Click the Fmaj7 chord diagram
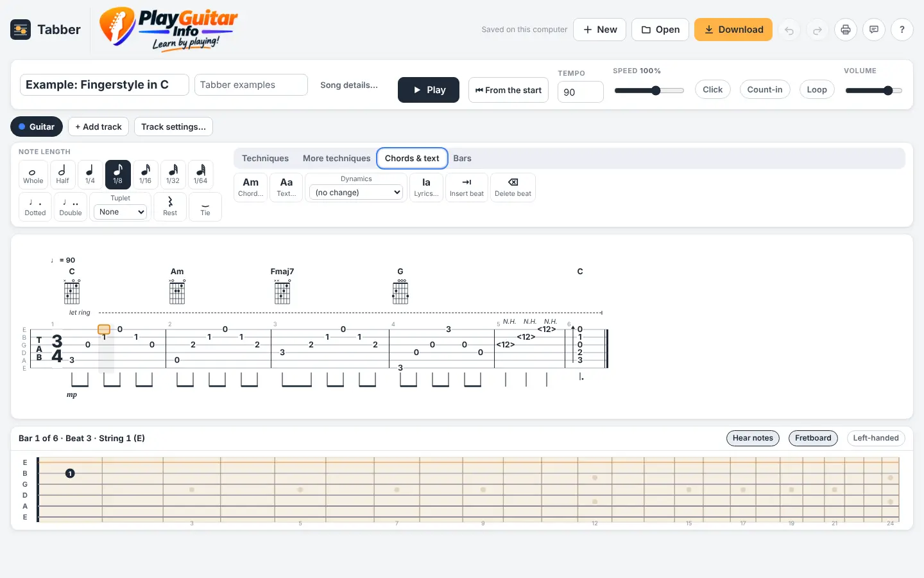 click(282, 291)
